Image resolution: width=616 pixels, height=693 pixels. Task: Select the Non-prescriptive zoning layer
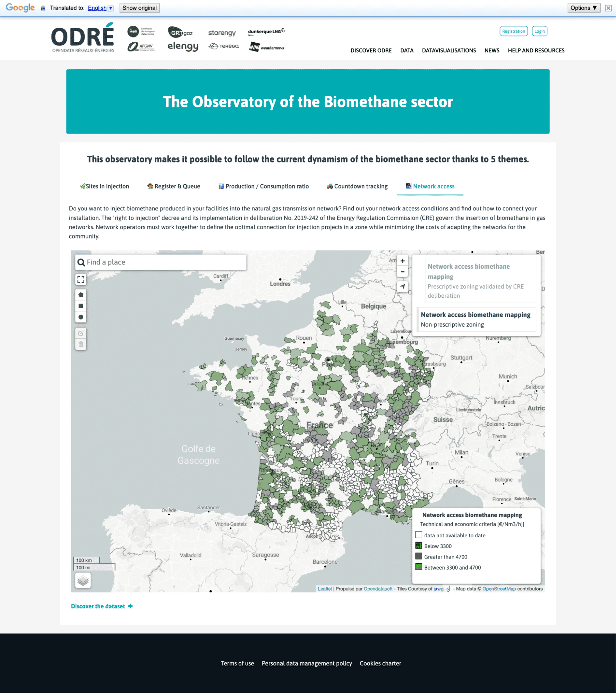coord(476,319)
